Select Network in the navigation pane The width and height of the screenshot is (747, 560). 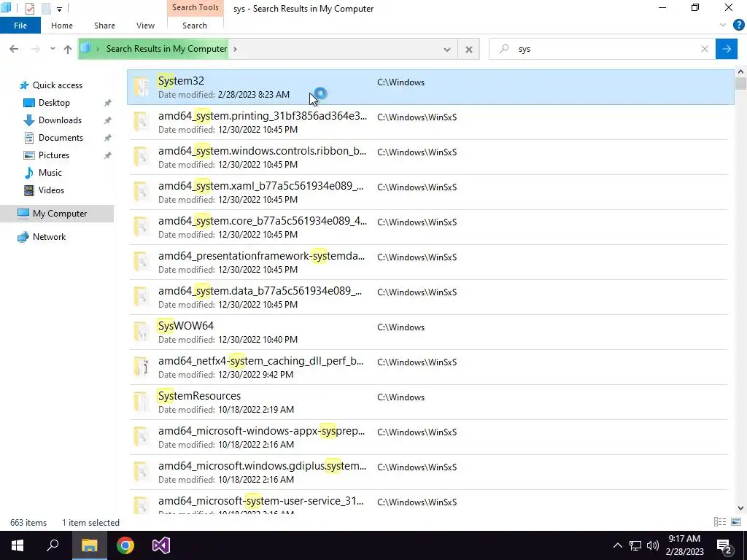coord(49,237)
